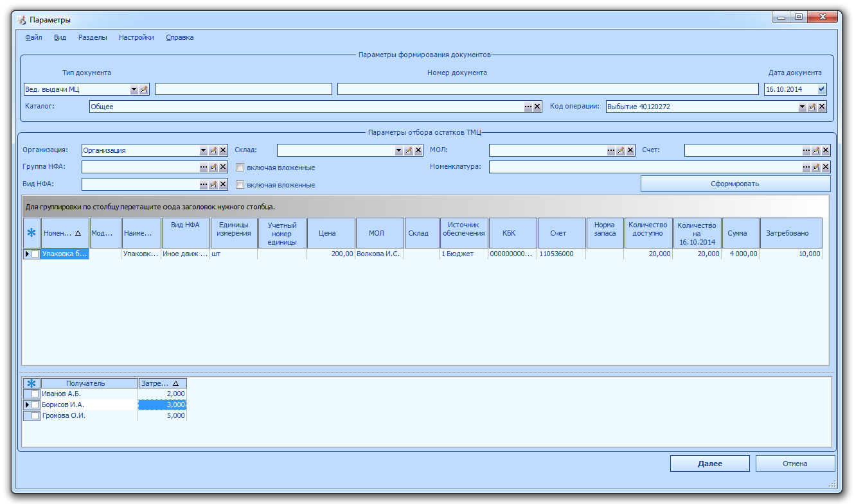Click the Сформировать button

[x=735, y=184]
